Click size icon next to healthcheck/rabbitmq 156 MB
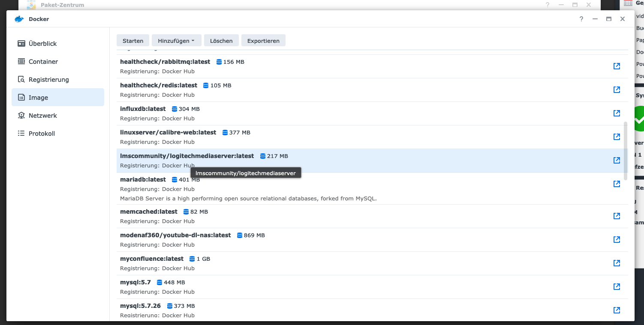Viewport: 644px width, 325px height. pos(219,62)
